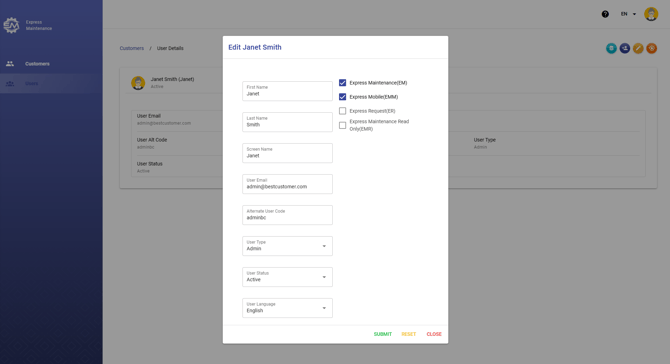Click into the User Email field
This screenshot has height=364, width=670.
(287, 184)
